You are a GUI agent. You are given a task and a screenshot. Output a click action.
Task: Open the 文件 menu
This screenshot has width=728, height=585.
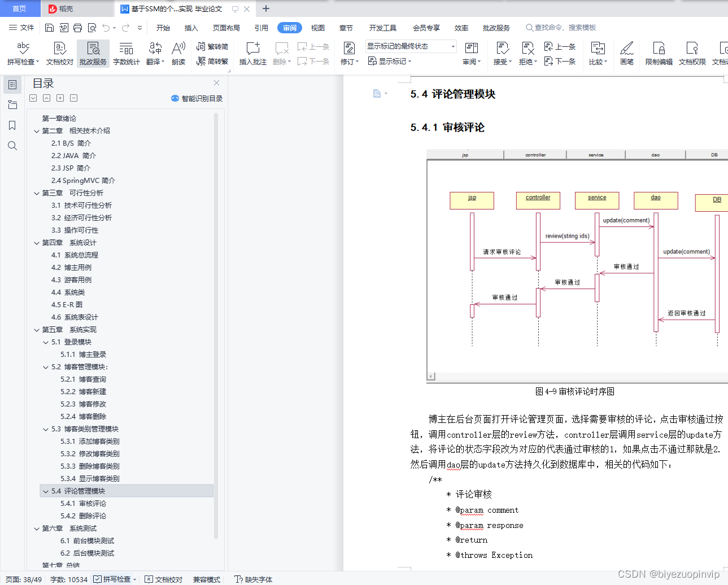pyautogui.click(x=21, y=28)
